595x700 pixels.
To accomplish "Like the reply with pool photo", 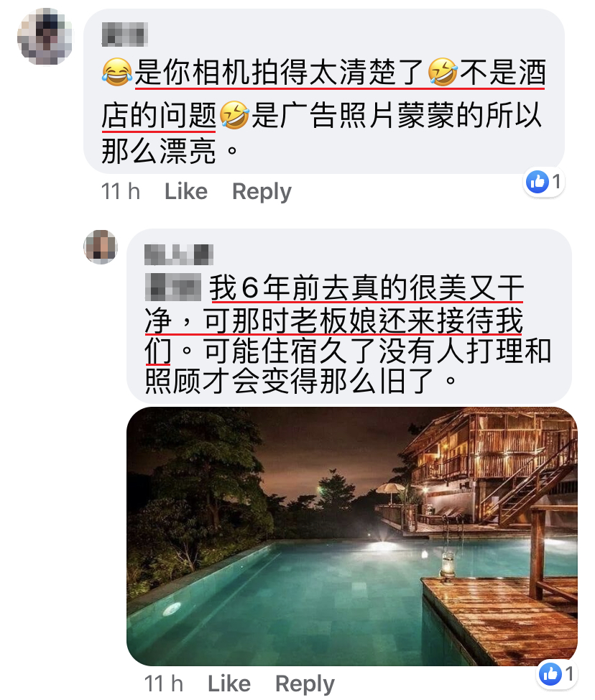I will click(229, 683).
